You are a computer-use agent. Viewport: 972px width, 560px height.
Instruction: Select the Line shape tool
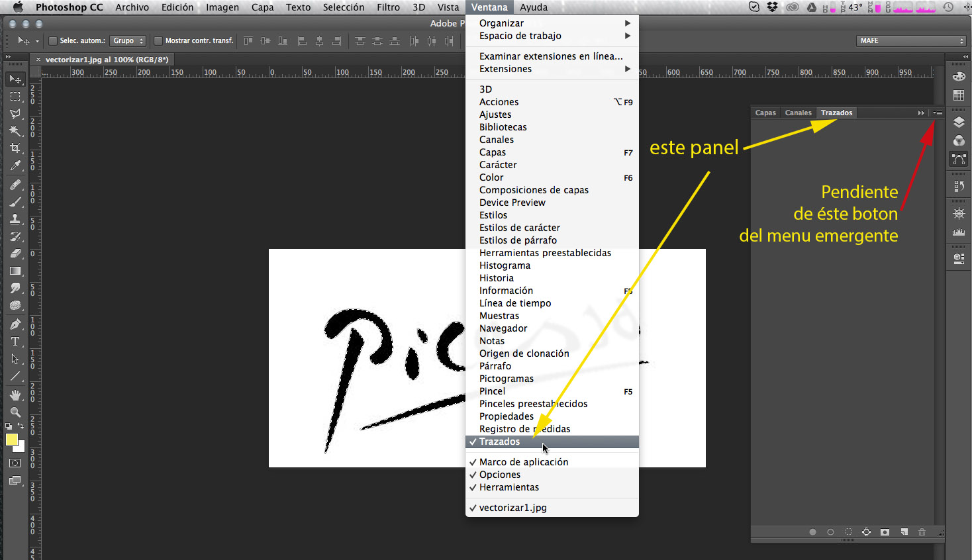[15, 376]
